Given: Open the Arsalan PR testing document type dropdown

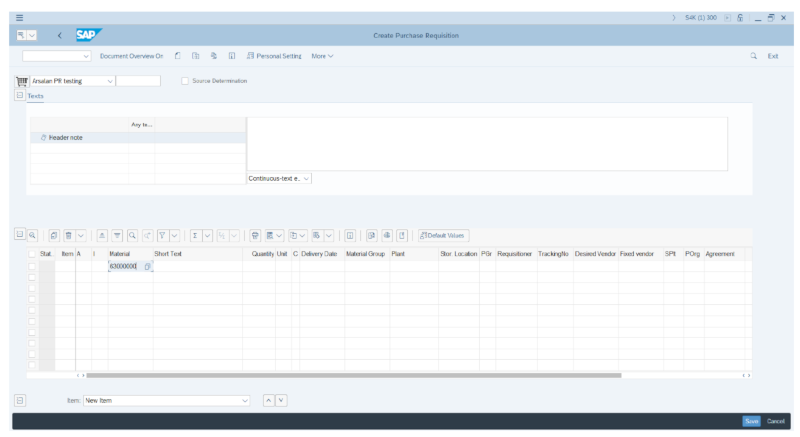Looking at the screenshot, I should click(110, 81).
